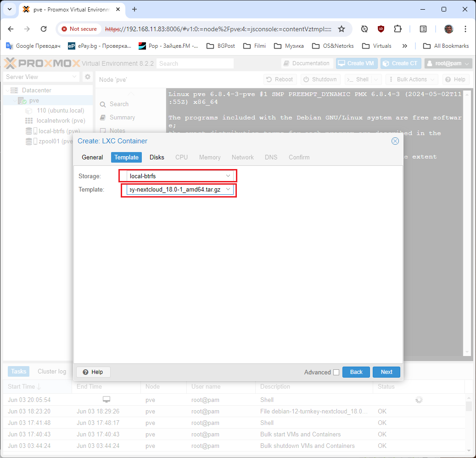Close the pve Proxmox browser tab
The height and width of the screenshot is (458, 476).
point(118,9)
